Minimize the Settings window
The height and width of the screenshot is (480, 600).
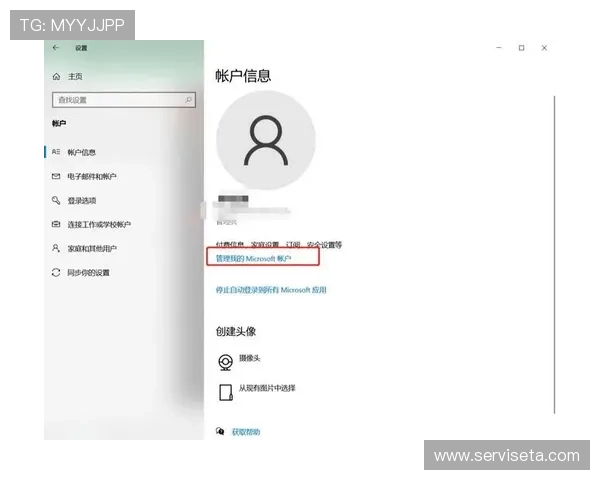coord(499,47)
